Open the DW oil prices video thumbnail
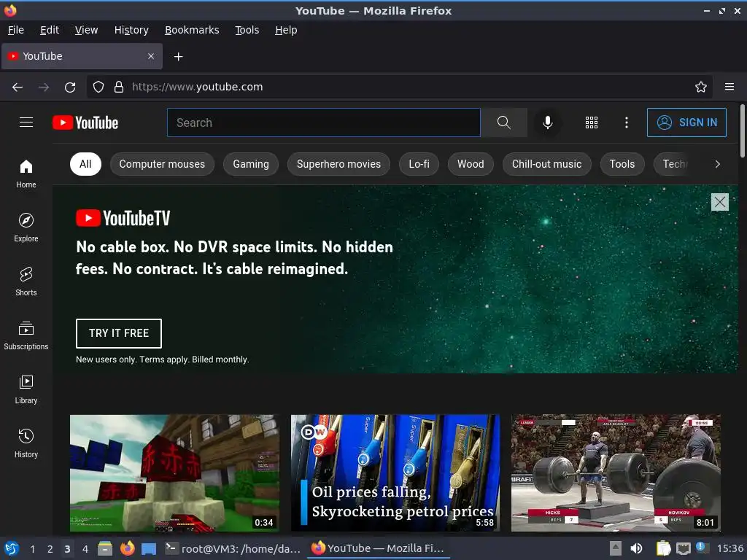Screen dimensions: 747x560 click(395, 472)
